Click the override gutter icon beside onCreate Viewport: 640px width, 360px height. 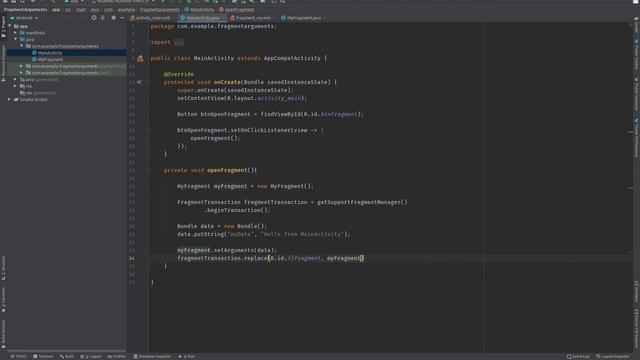[x=139, y=82]
